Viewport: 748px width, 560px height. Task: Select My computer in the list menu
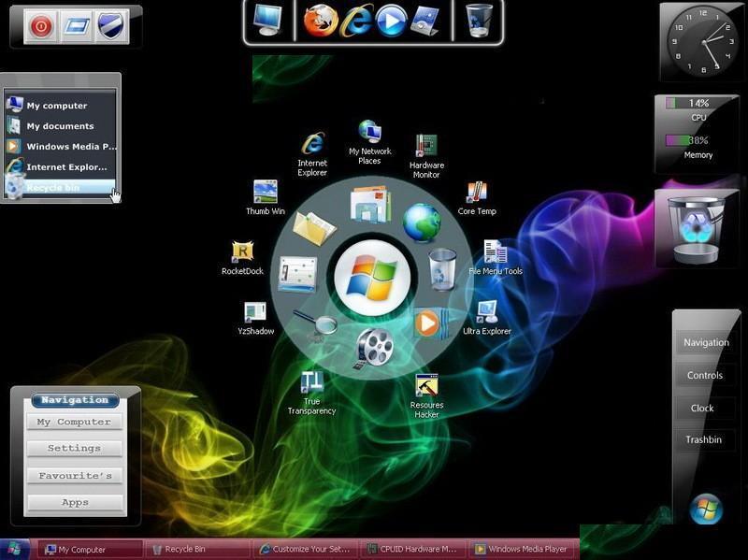[x=60, y=106]
